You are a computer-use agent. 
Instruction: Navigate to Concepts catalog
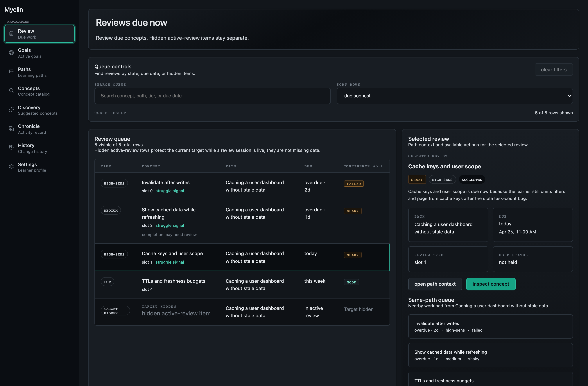(40, 91)
